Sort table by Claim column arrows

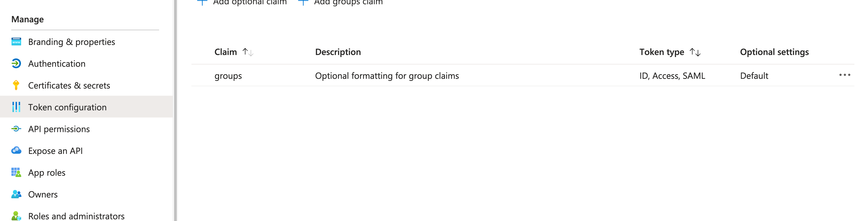coord(248,52)
